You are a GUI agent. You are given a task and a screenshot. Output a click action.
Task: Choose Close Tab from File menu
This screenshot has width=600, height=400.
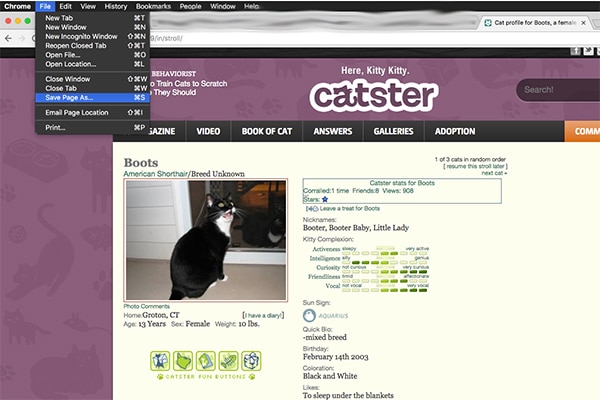[x=92, y=88]
